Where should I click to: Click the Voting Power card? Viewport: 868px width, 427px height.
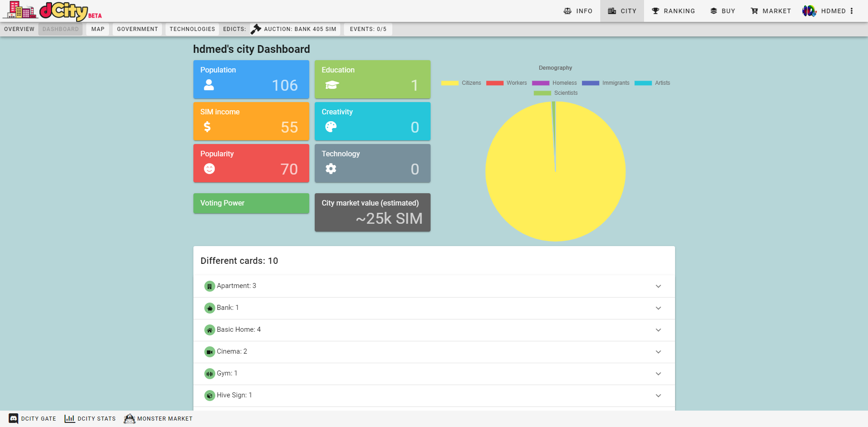(x=251, y=203)
